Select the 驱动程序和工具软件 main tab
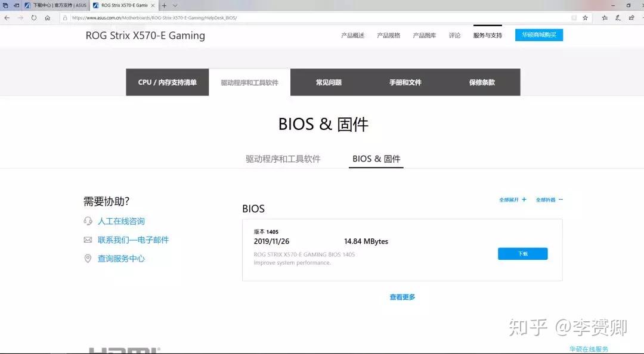Image resolution: width=644 pixels, height=354 pixels. click(249, 82)
